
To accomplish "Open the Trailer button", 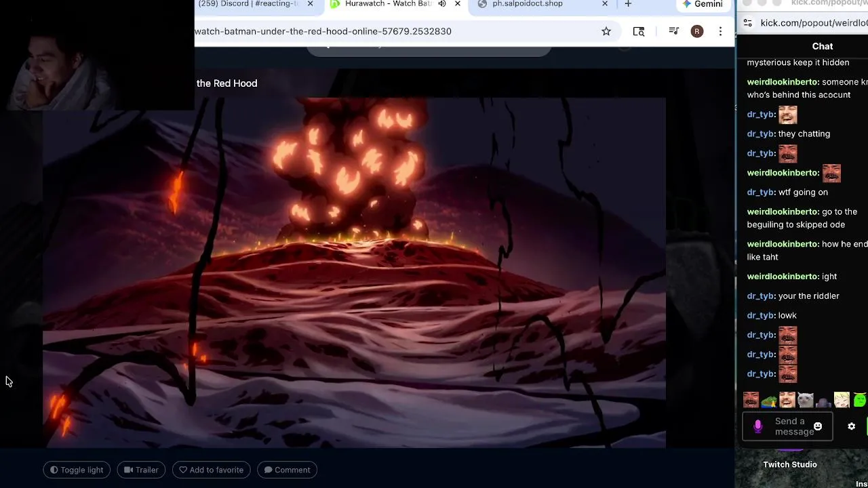I will click(x=141, y=470).
